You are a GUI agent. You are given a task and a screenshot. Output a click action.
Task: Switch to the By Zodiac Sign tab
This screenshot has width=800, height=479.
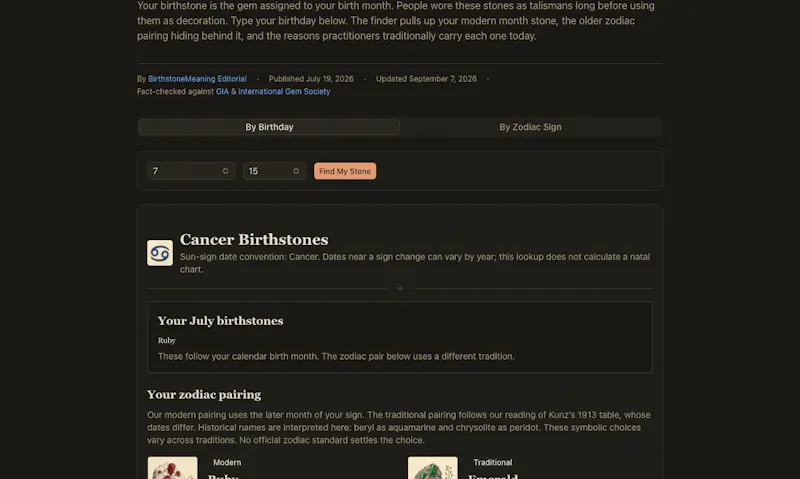(x=530, y=127)
